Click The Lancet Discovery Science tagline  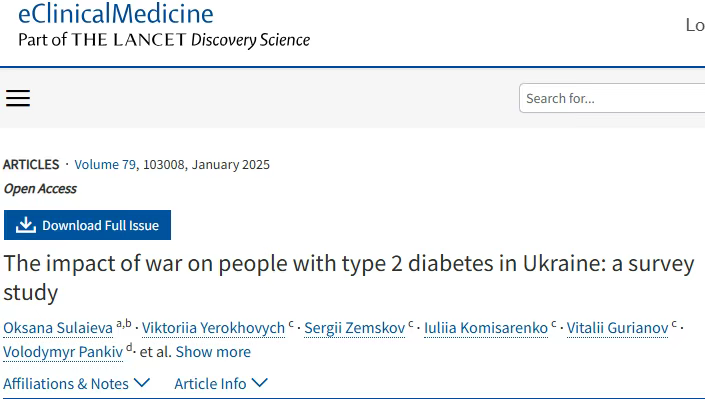(164, 40)
